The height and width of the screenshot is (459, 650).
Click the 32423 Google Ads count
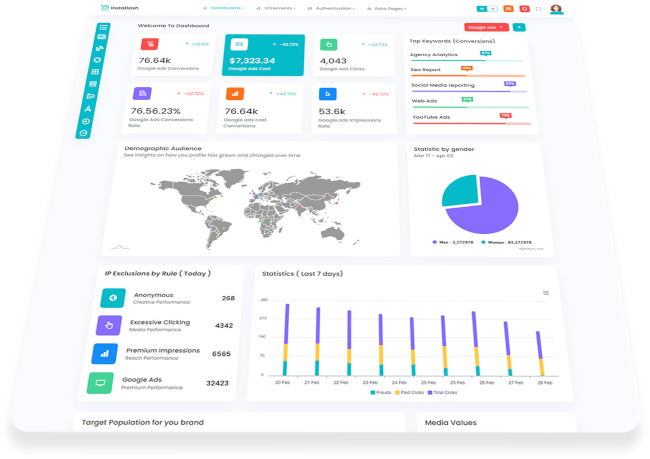pyautogui.click(x=217, y=383)
